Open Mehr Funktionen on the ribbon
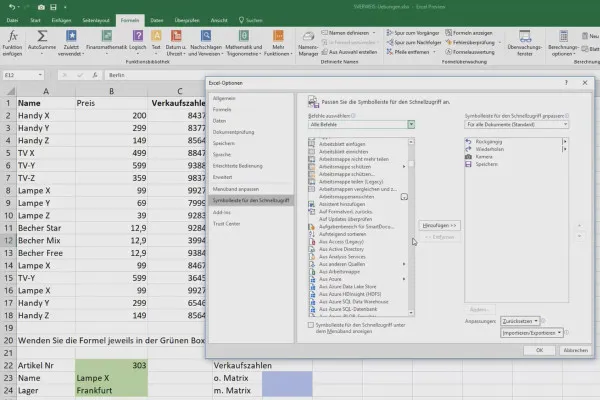 [278, 43]
